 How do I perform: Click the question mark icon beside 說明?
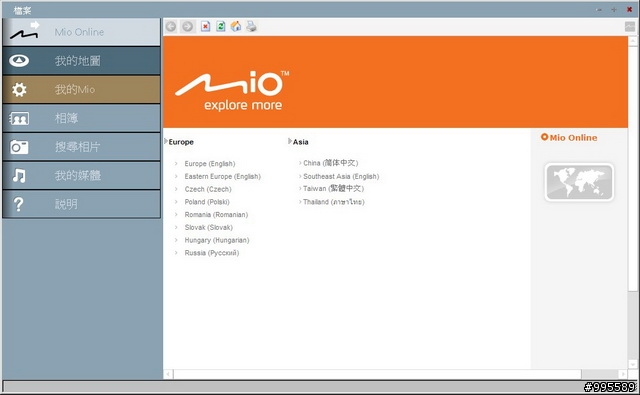coord(18,204)
